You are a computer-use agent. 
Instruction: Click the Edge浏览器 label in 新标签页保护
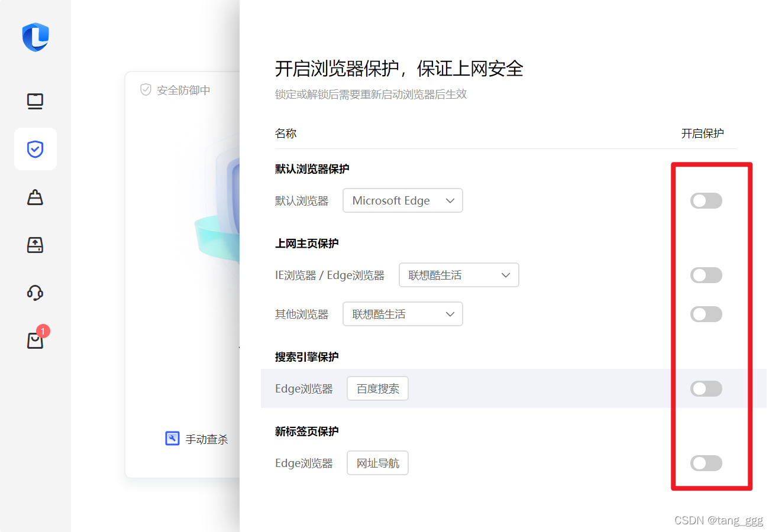pyautogui.click(x=304, y=463)
